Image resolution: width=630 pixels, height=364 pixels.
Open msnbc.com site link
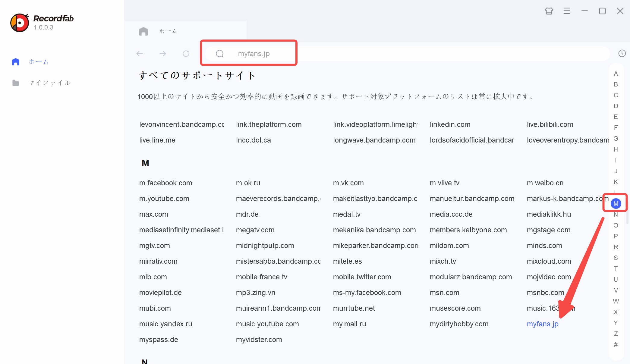click(545, 293)
